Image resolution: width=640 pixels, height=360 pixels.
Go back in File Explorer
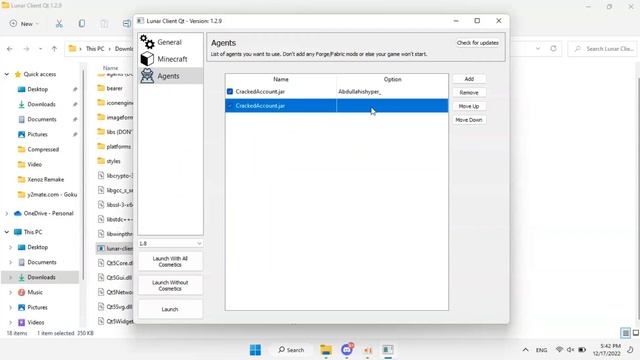[10, 49]
